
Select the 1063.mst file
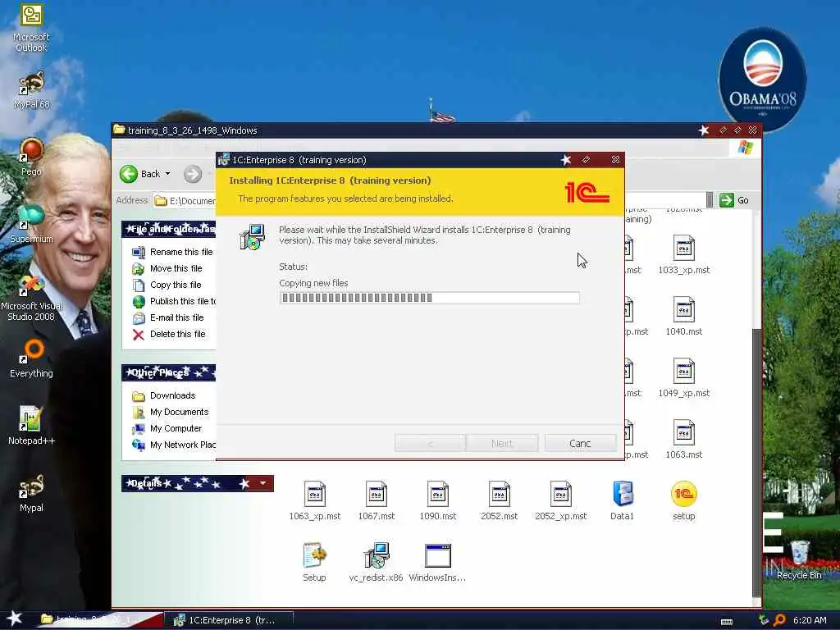click(x=683, y=440)
